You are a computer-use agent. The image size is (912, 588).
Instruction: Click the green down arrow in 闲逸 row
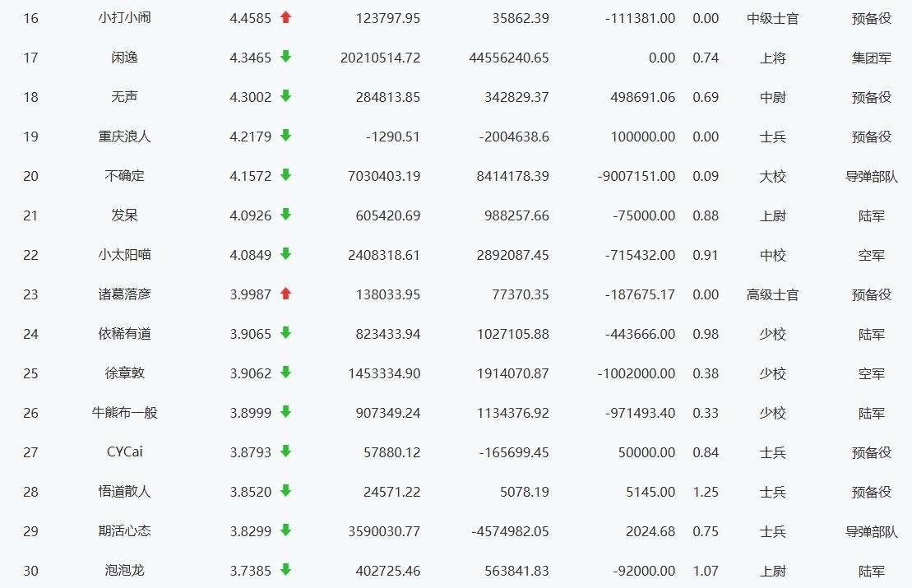[285, 57]
